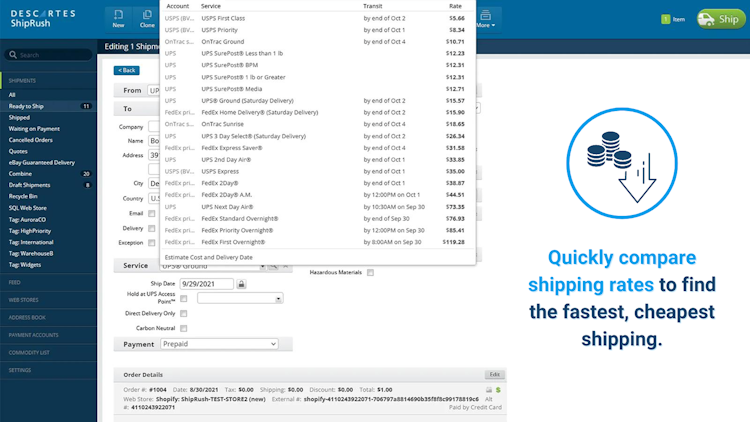Image resolution: width=750 pixels, height=422 pixels.
Task: Open Draft Shipments list
Action: tap(29, 185)
